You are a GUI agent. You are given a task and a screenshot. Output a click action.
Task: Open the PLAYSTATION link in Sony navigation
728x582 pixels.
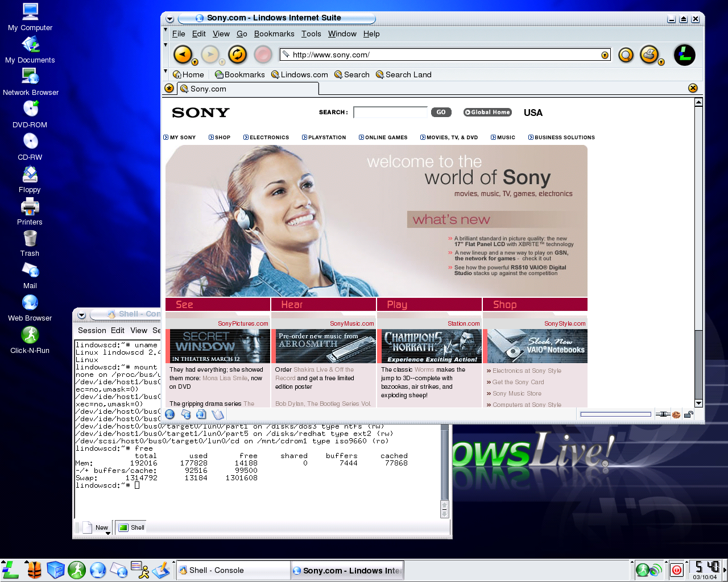pyautogui.click(x=324, y=138)
